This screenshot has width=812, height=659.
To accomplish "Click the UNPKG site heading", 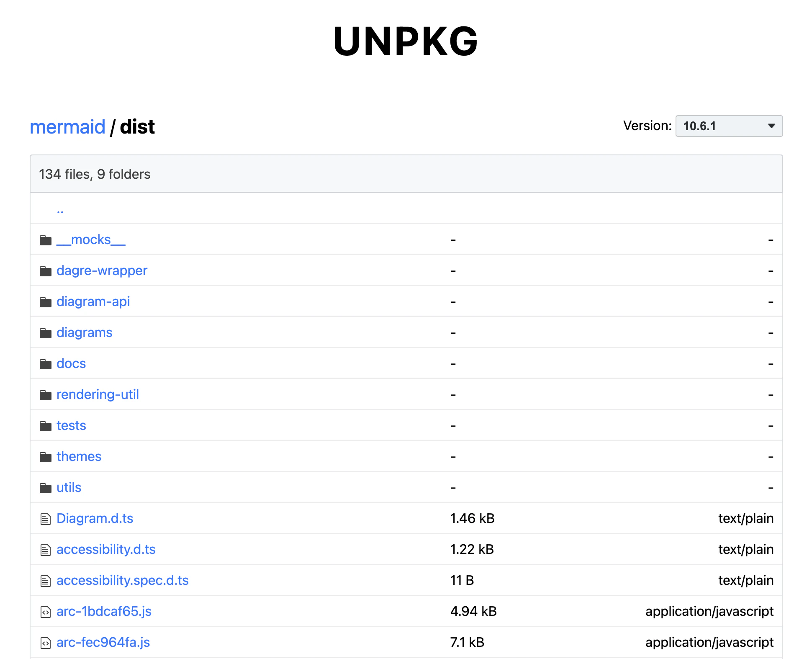I will 406,41.
